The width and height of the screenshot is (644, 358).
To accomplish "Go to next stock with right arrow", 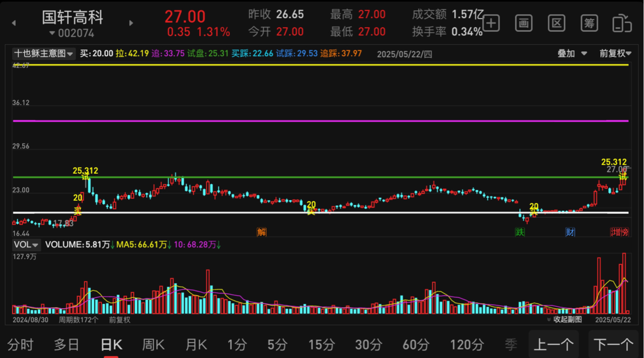I will pos(131,23).
